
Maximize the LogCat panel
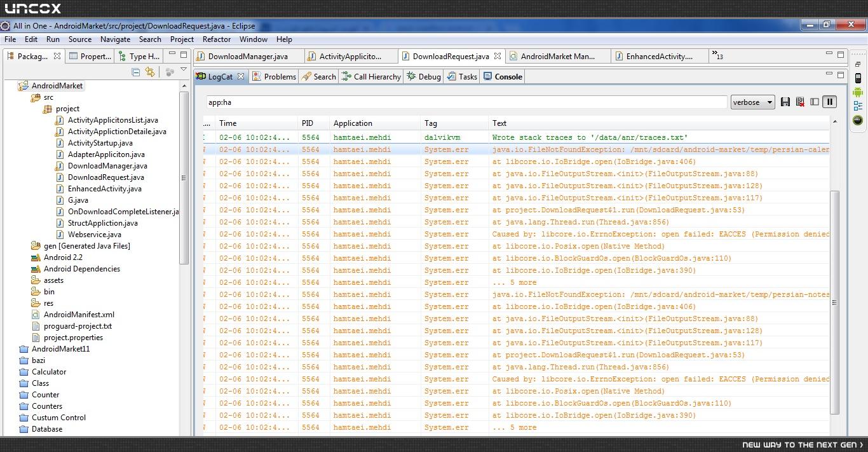(840, 75)
